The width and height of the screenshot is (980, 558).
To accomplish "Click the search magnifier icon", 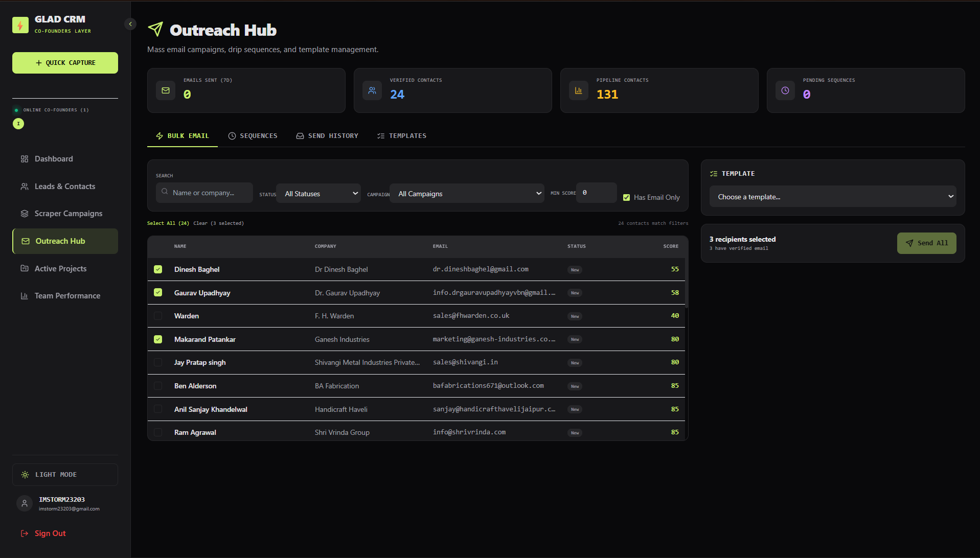I will point(165,192).
